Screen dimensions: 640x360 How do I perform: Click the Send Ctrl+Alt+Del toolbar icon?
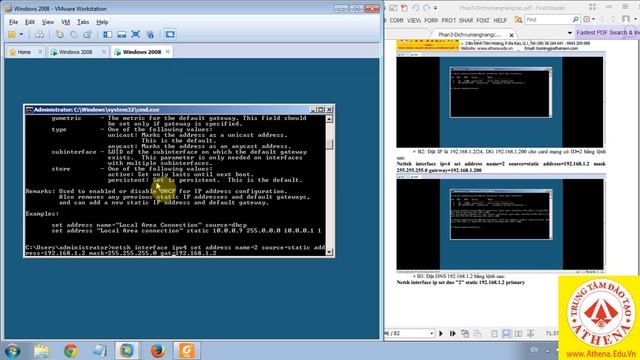pos(40,35)
